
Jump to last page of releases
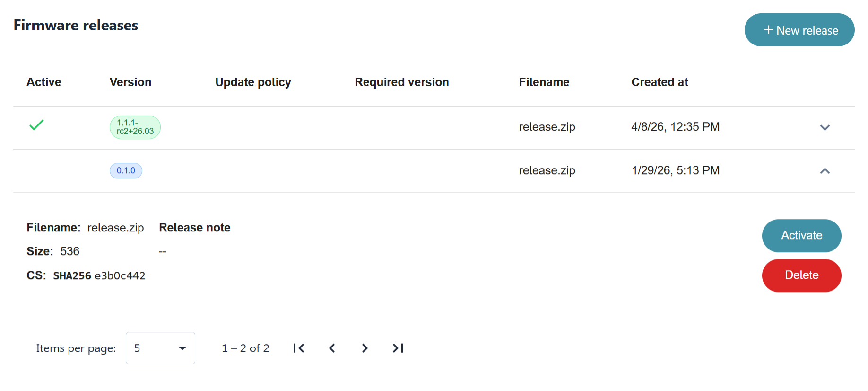(398, 348)
